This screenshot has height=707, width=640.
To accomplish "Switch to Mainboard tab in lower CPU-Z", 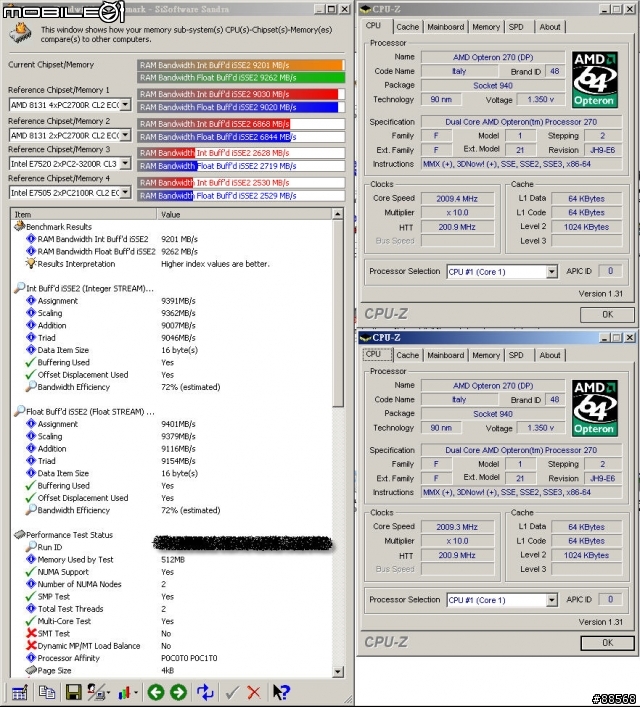I will 446,355.
